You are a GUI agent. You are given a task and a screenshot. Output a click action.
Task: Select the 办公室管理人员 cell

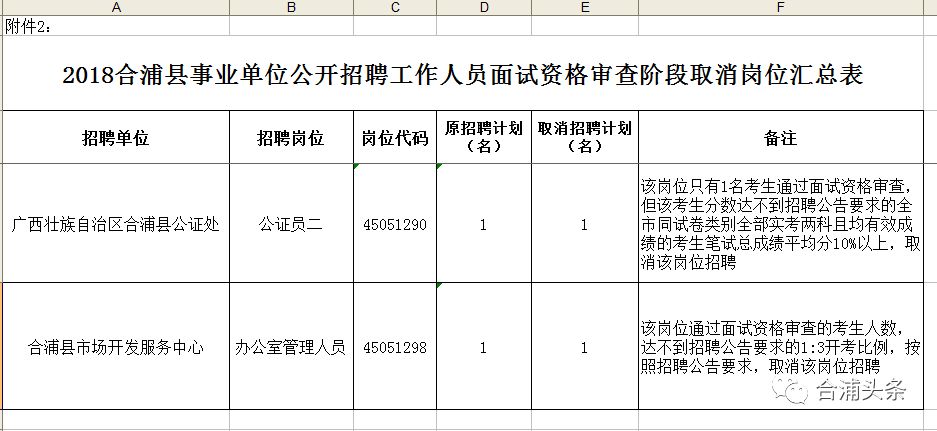292,346
